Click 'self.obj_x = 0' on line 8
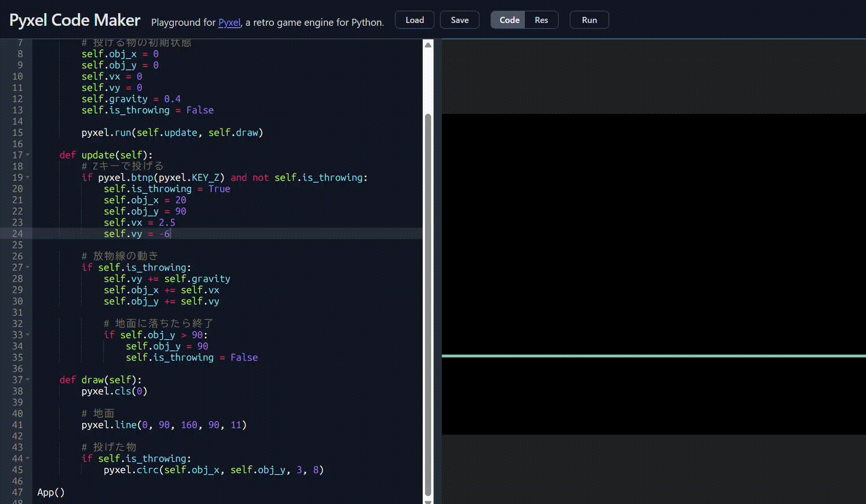Viewport: 866px width, 504px height. 120,54
